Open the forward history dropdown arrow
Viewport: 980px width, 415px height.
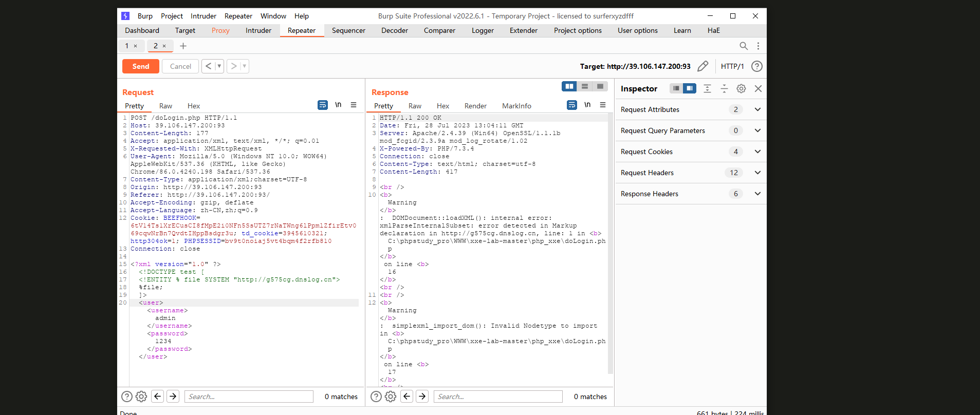pyautogui.click(x=245, y=66)
